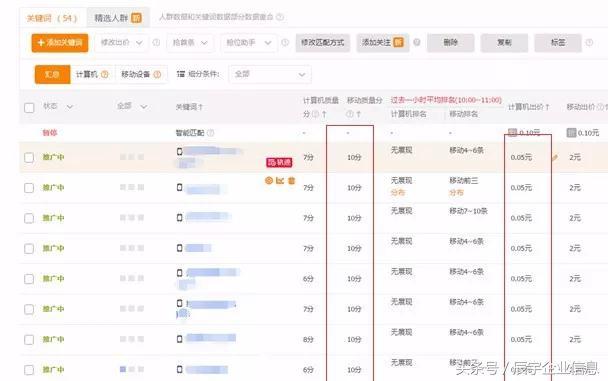This screenshot has height=381, width=608.
Task: Click the 计算机排名 column header
Action: point(408,114)
